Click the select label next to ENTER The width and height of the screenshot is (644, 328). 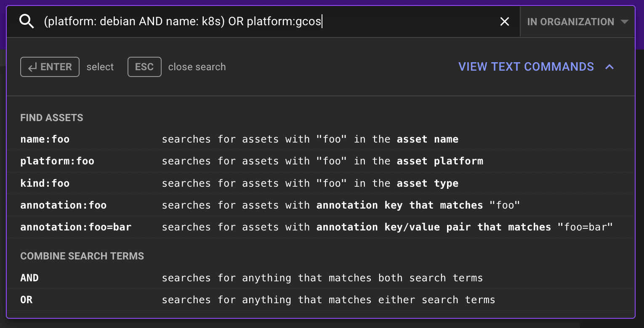click(x=100, y=66)
